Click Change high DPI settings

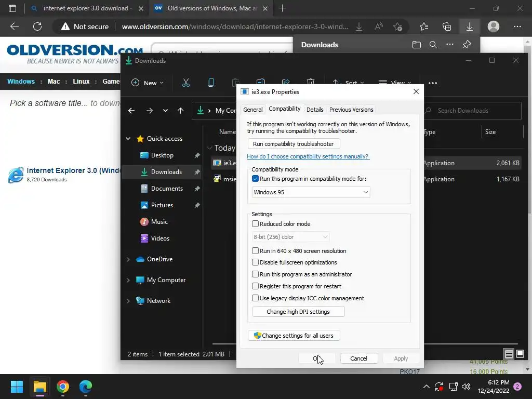coord(299,312)
